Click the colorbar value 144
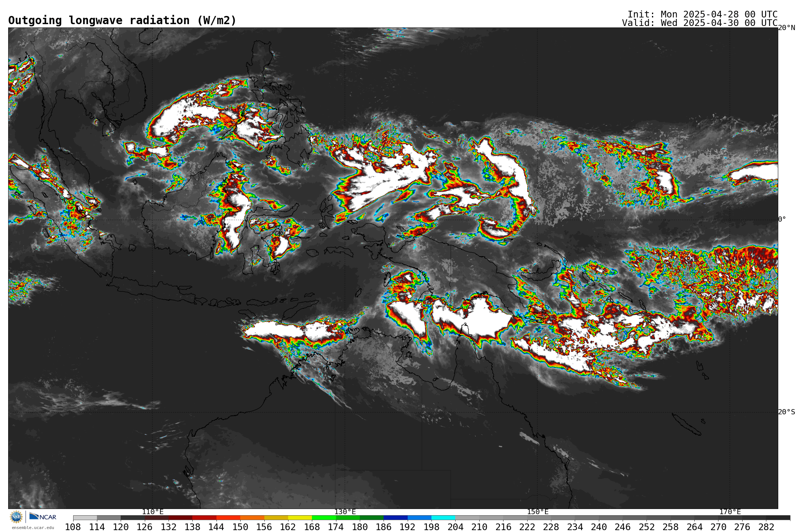 [x=216, y=527]
